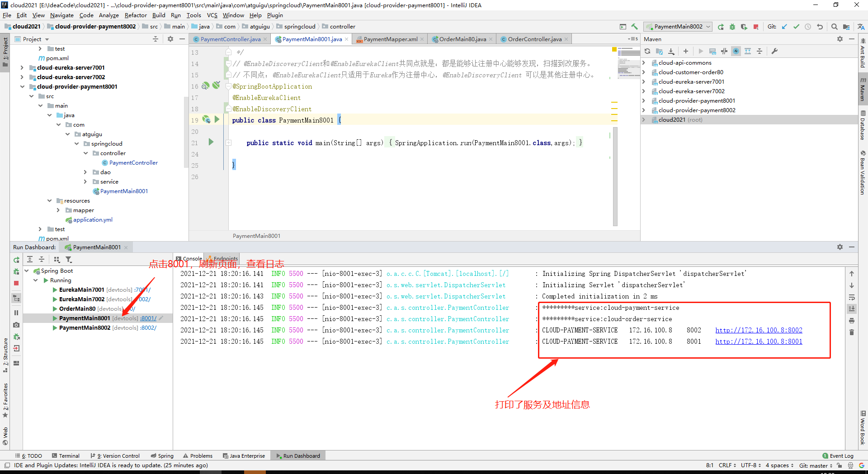Screen dimensions: 868x474
Task: Run with Coverage from the main toolbar
Action: [x=744, y=27]
